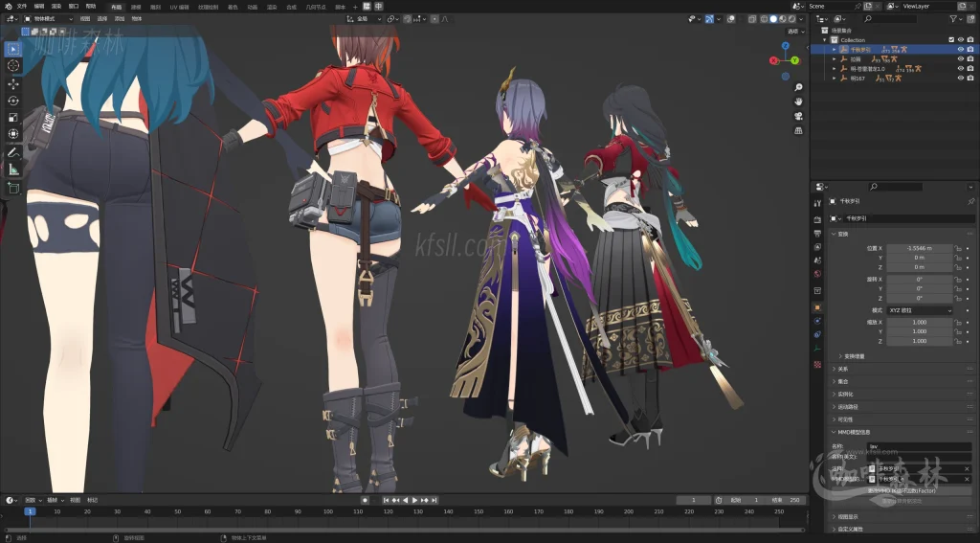Open the Render properties tab
This screenshot has width=980, height=543.
(817, 220)
